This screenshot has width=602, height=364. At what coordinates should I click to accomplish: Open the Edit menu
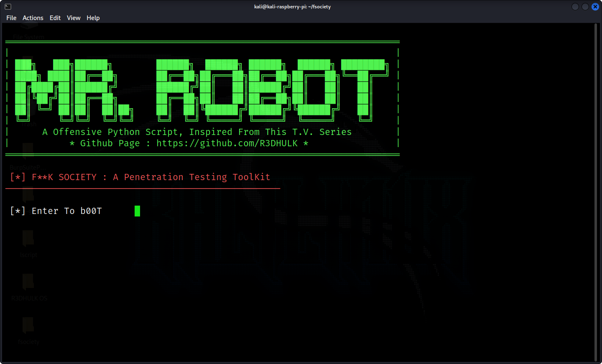click(55, 18)
